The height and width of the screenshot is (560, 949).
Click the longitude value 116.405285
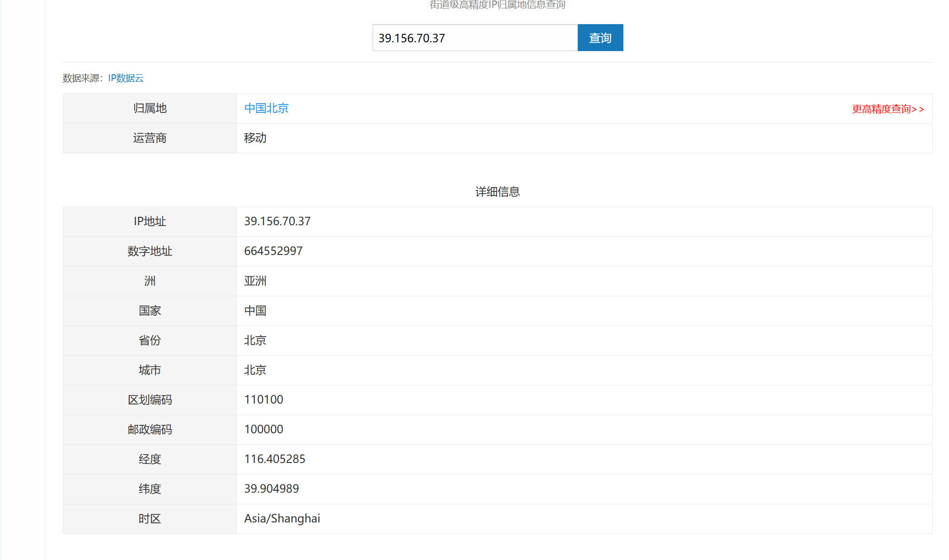point(275,459)
